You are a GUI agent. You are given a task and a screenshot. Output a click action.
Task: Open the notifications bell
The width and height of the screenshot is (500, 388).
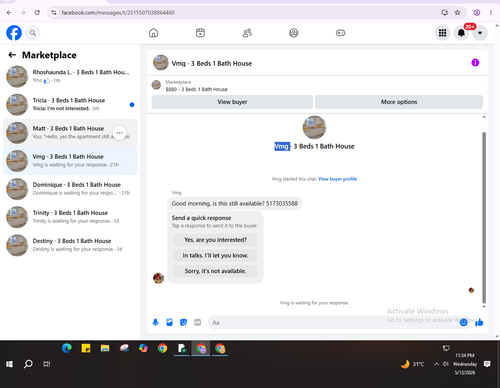click(461, 33)
